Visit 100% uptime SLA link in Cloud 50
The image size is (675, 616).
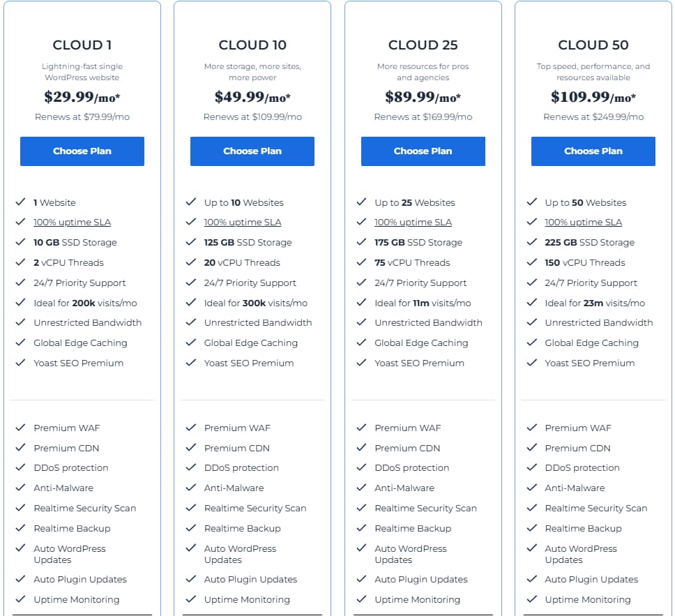tap(583, 223)
